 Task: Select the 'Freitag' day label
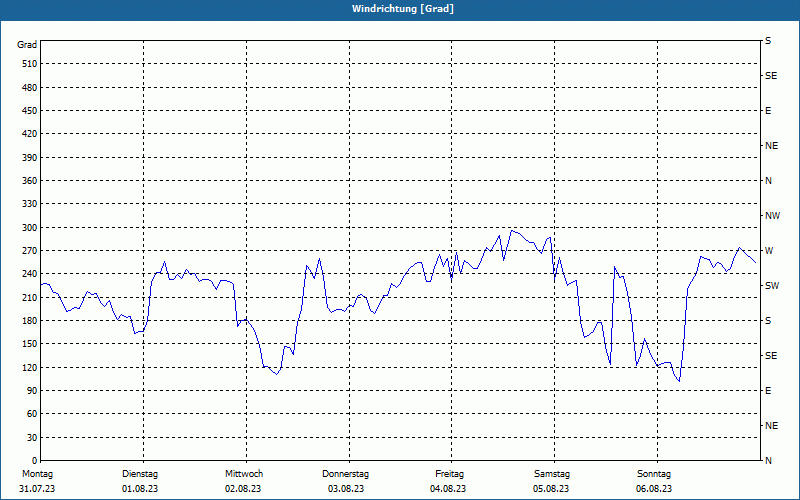pyautogui.click(x=449, y=474)
